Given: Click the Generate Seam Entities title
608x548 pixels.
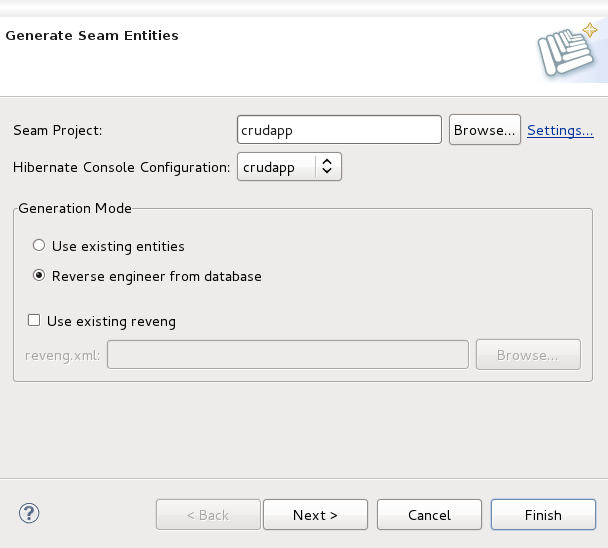Looking at the screenshot, I should click(92, 35).
